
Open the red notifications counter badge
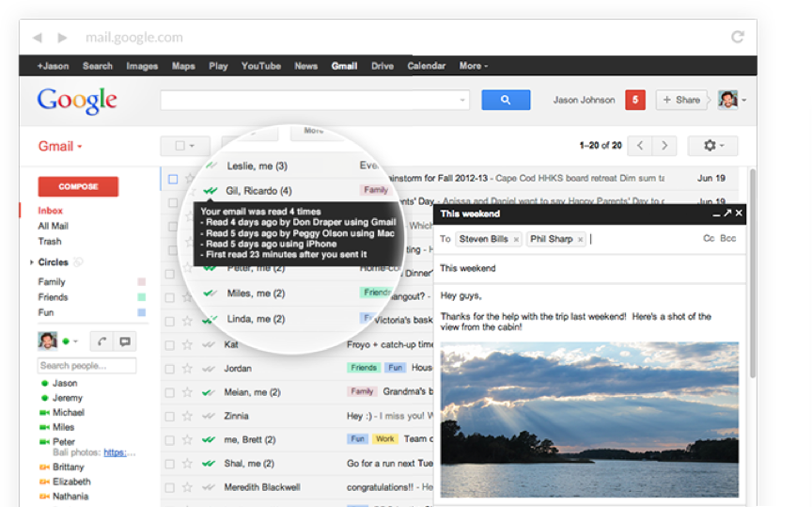coord(635,100)
